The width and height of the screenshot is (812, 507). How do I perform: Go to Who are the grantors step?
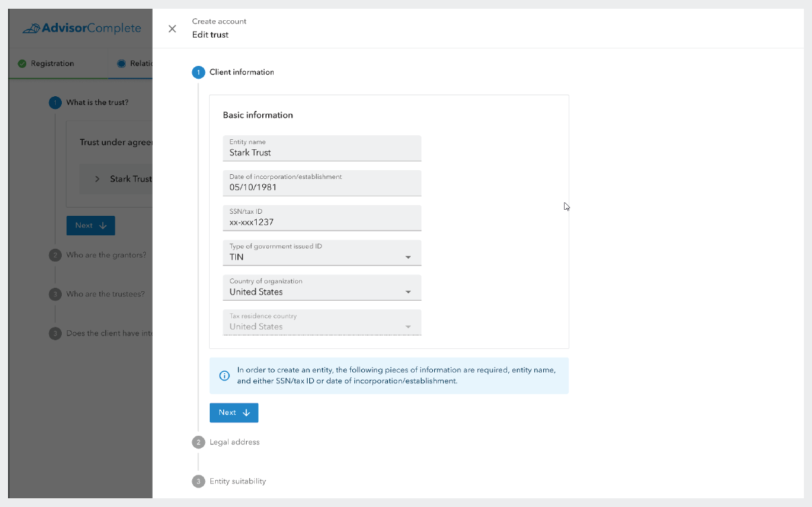(x=106, y=256)
